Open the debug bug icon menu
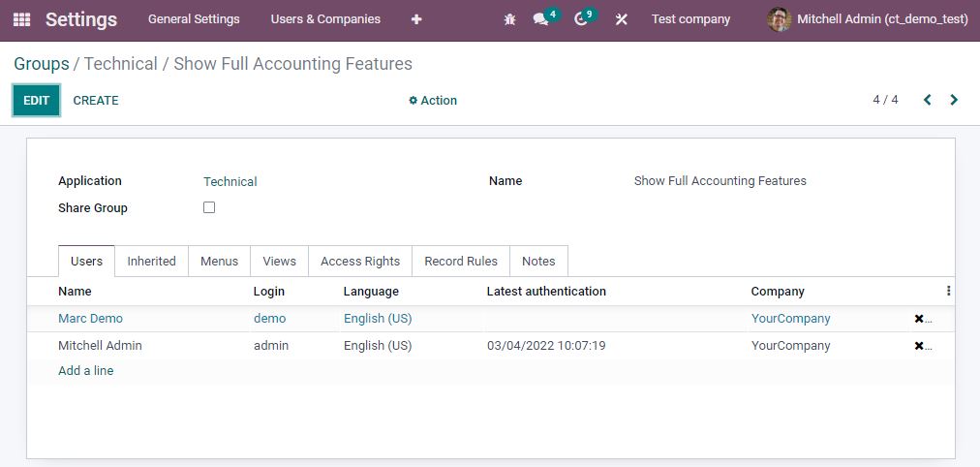 click(509, 19)
